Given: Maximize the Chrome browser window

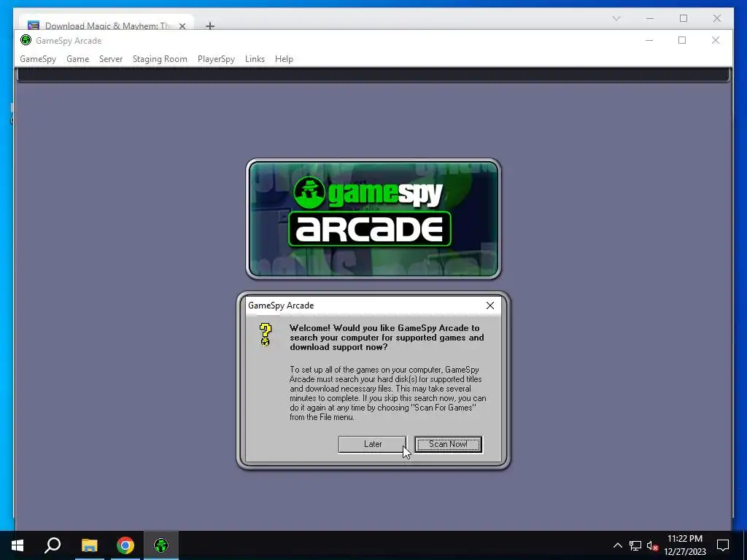Looking at the screenshot, I should point(684,18).
